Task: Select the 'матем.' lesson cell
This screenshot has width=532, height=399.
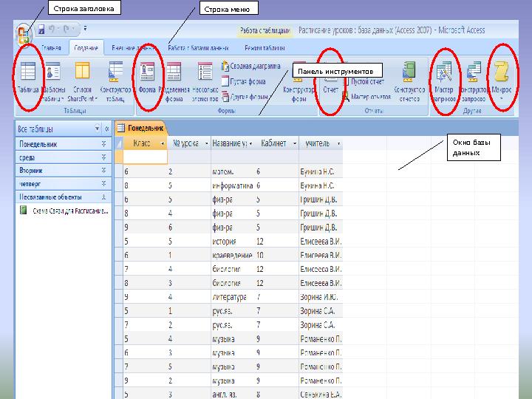Action: 233,171
